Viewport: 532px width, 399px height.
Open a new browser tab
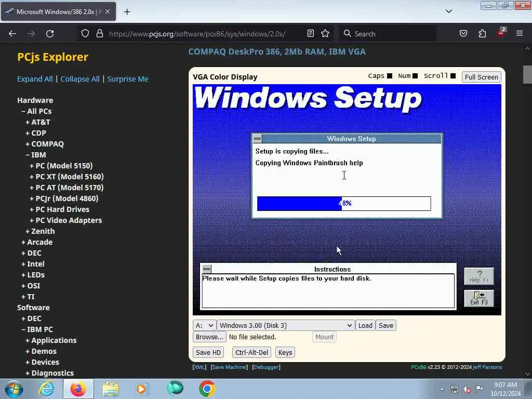point(127,12)
